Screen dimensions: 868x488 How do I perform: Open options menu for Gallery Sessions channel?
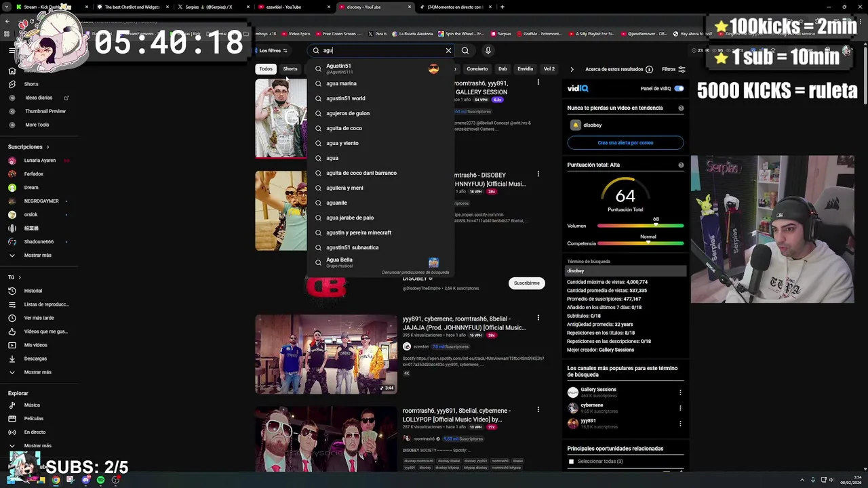pyautogui.click(x=680, y=392)
